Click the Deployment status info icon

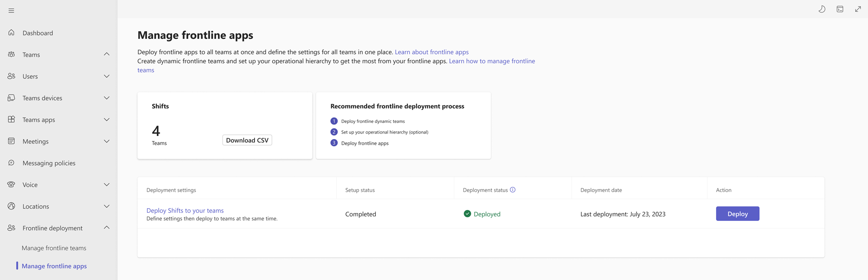click(513, 190)
